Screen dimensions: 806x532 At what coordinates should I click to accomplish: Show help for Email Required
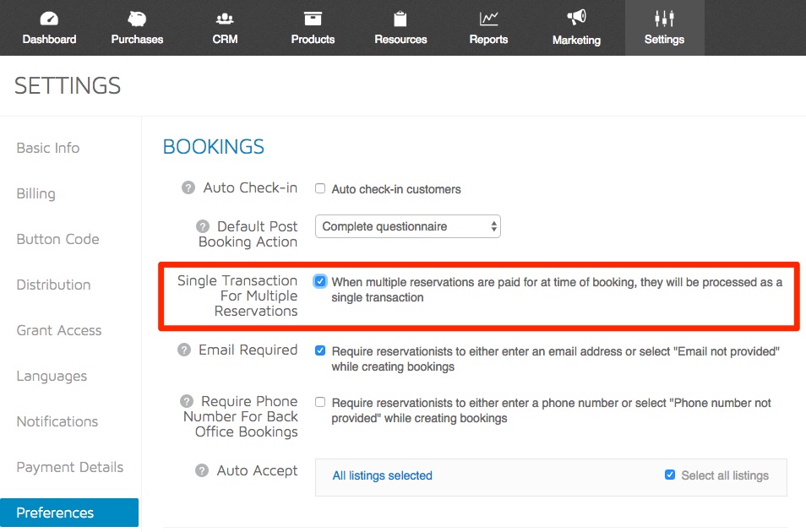tap(184, 350)
